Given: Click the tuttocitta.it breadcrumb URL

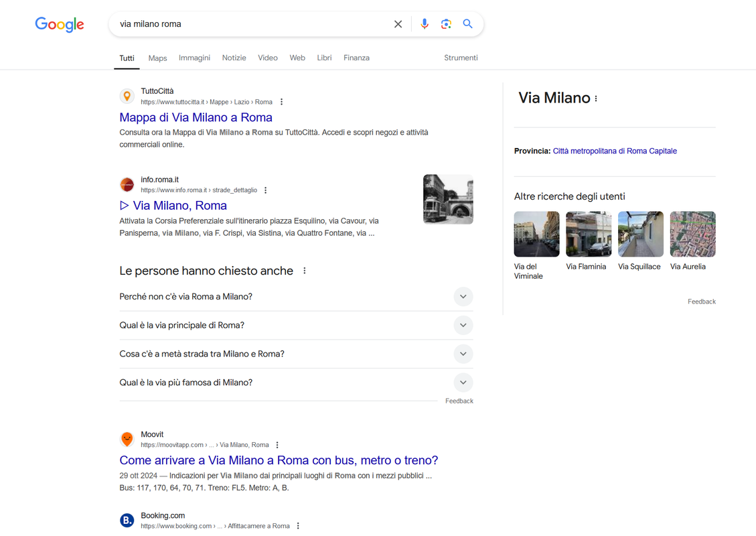Looking at the screenshot, I should (x=206, y=102).
